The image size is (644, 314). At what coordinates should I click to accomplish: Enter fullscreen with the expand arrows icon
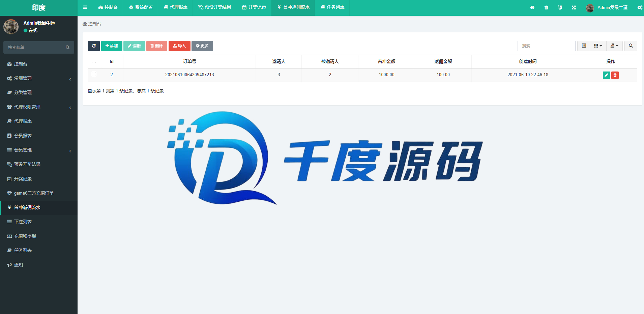coord(574,7)
